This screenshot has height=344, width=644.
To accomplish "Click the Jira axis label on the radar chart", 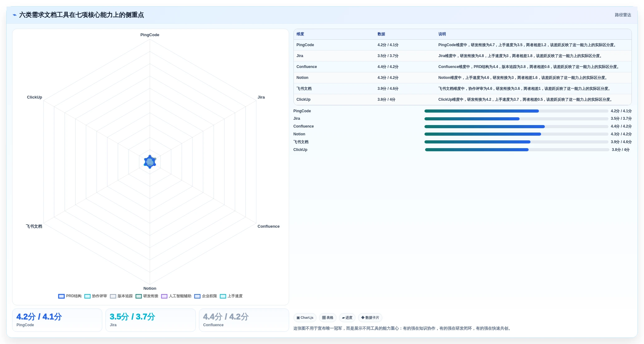I will 261,97.
